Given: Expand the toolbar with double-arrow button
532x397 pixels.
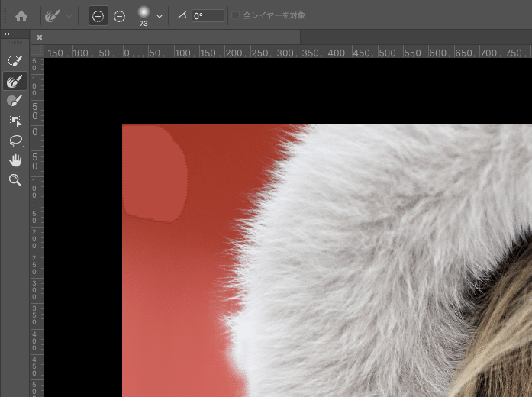Looking at the screenshot, I should coord(7,34).
